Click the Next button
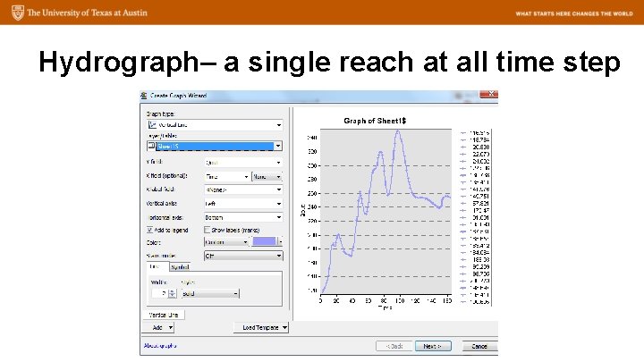The height and width of the screenshot is (362, 644). 433,346
